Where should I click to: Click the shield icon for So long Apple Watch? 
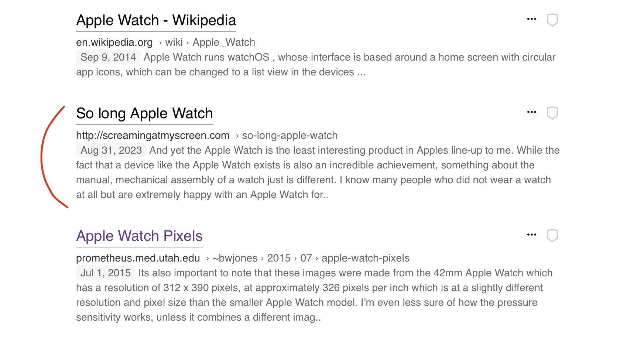tap(552, 113)
